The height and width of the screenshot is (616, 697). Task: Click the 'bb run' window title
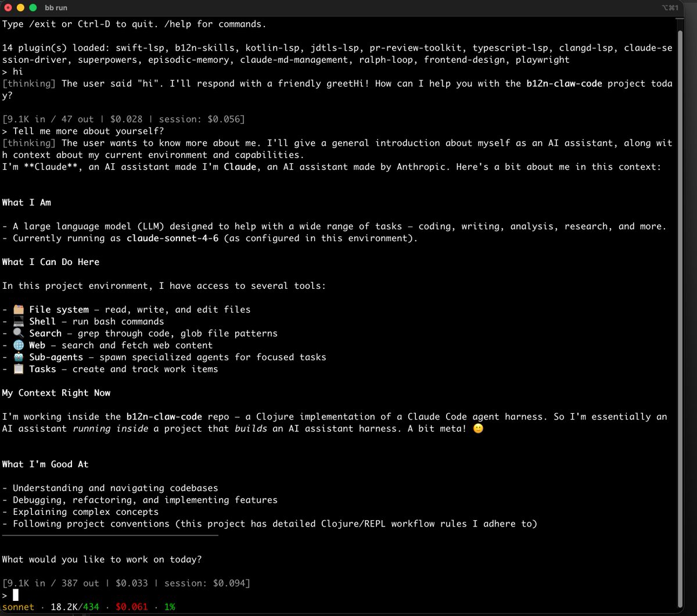pyautogui.click(x=57, y=8)
